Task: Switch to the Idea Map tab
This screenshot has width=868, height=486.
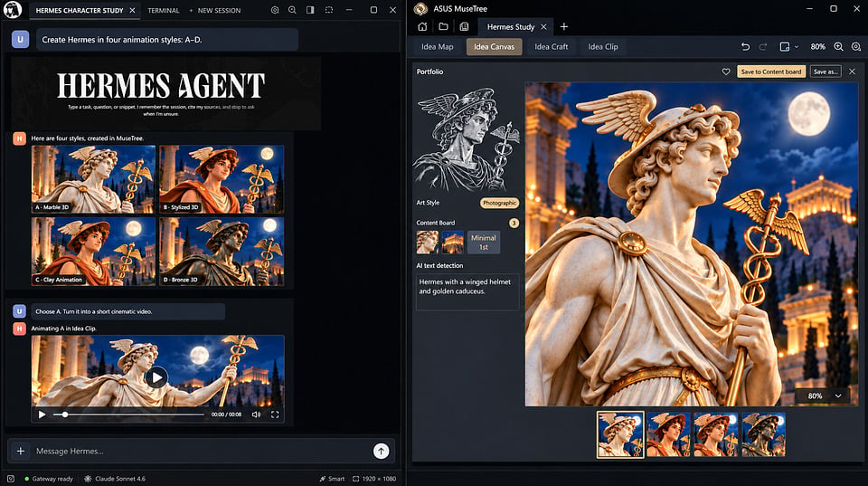Action: click(438, 46)
